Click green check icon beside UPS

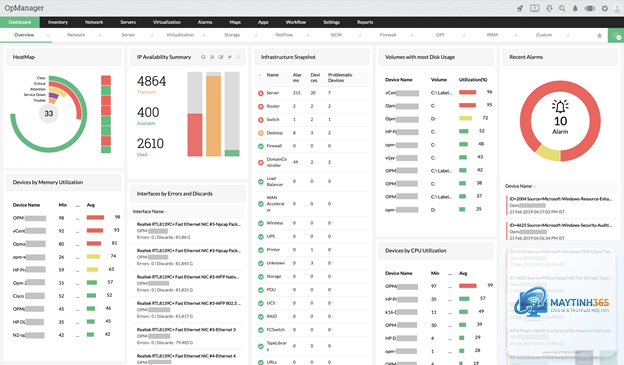tap(261, 236)
